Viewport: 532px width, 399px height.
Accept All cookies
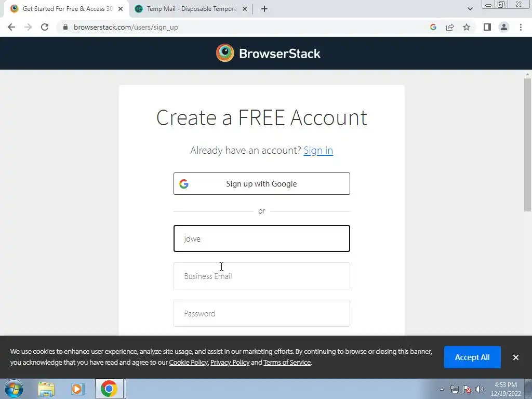[472, 357]
